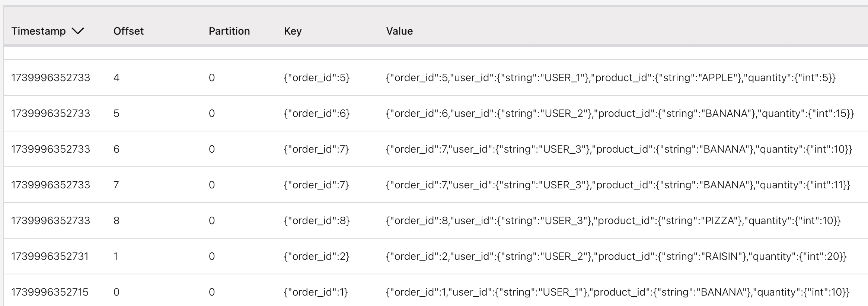Select the key cell {"order_id":2}
The height and width of the screenshot is (306, 868).
pyautogui.click(x=317, y=256)
